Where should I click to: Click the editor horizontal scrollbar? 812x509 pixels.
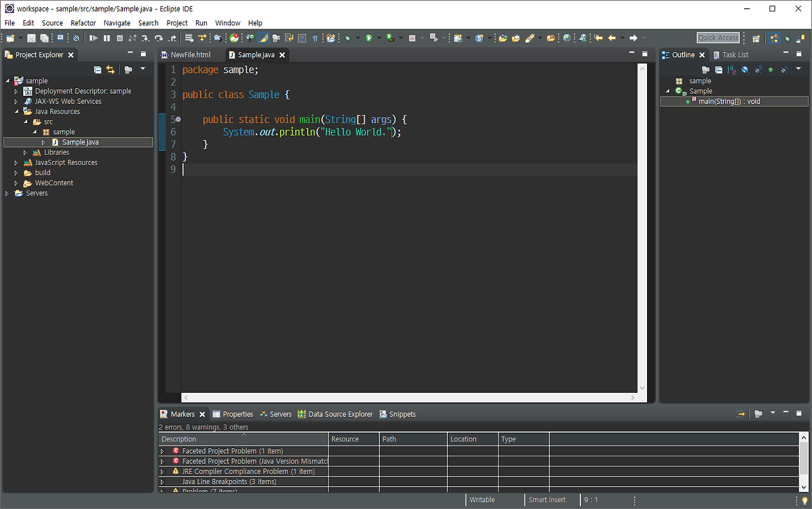410,397
